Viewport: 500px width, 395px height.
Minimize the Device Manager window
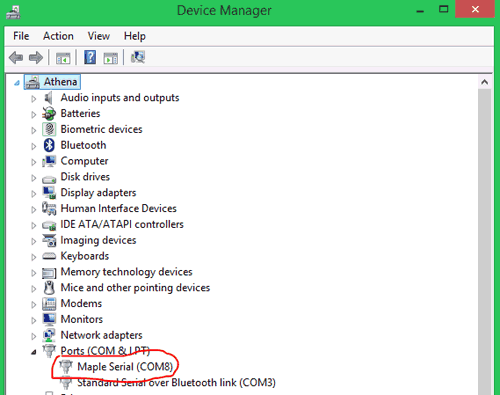coord(420,10)
